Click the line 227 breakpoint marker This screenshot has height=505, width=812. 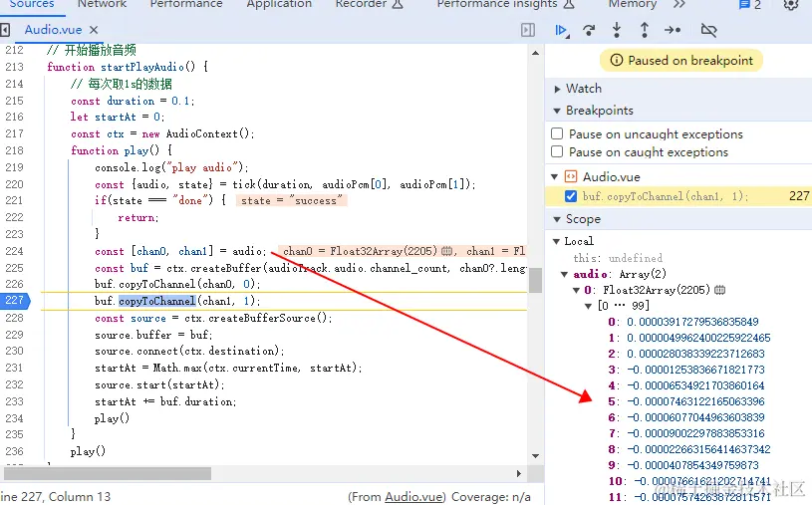point(15,300)
